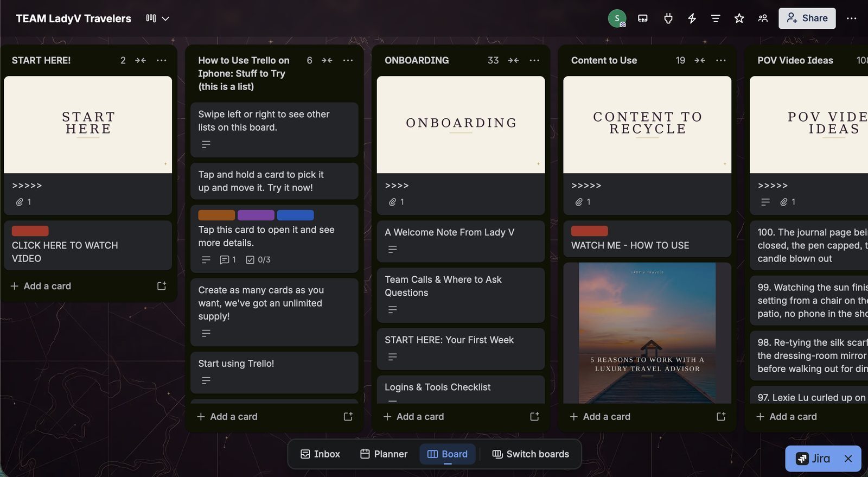This screenshot has height=477, width=868.
Task: Open Switch boards
Action: pyautogui.click(x=531, y=454)
